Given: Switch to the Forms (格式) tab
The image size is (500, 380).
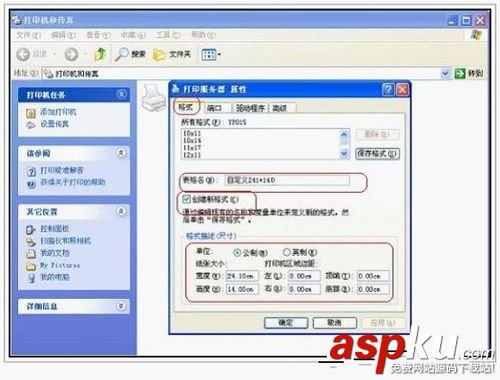Looking at the screenshot, I should pyautogui.click(x=186, y=107).
